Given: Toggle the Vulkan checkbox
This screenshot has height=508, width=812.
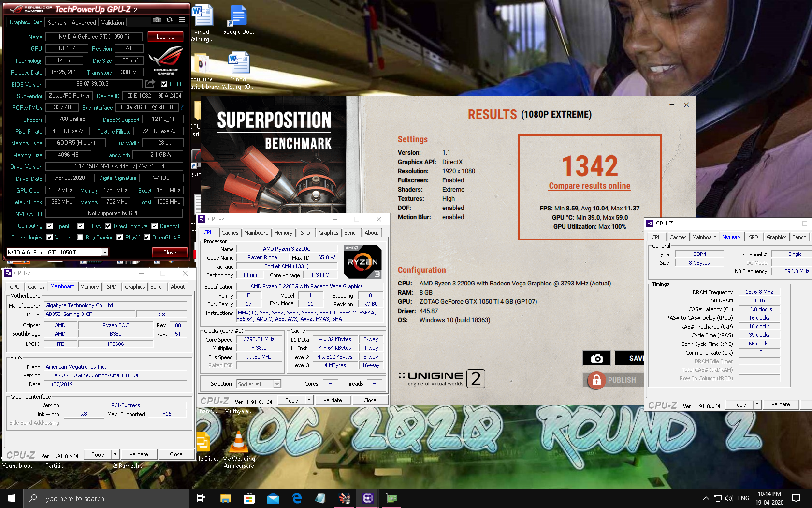Looking at the screenshot, I should coord(49,238).
